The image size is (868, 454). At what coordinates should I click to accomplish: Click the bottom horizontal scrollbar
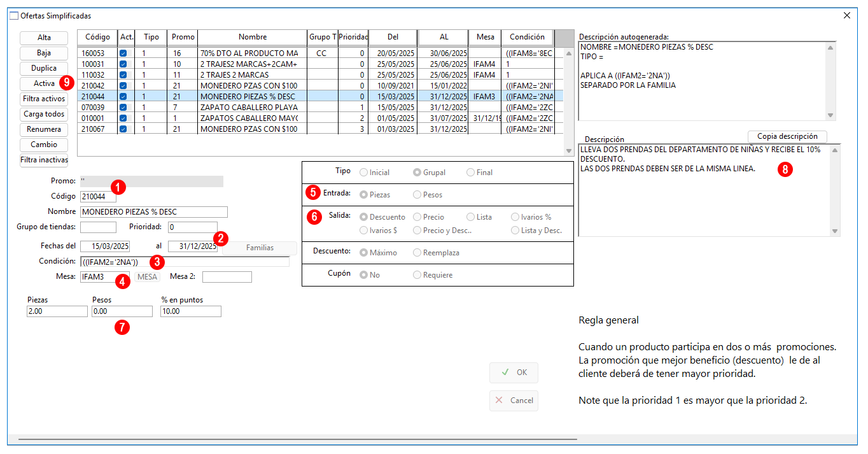pyautogui.click(x=298, y=439)
